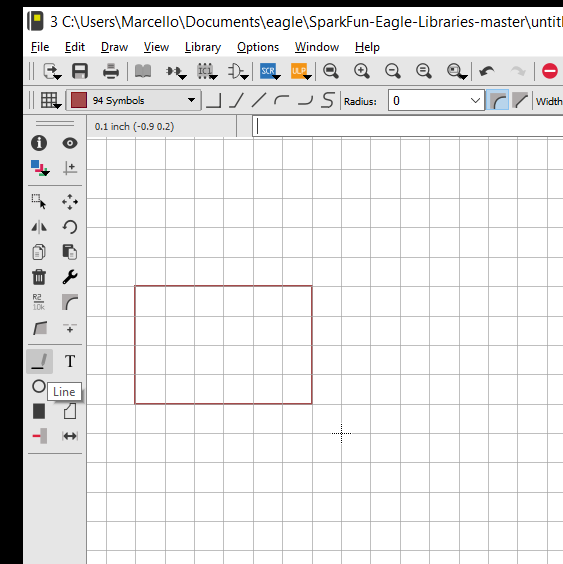This screenshot has width=563, height=564.
Task: Click the red Stop command icon
Action: point(550,71)
